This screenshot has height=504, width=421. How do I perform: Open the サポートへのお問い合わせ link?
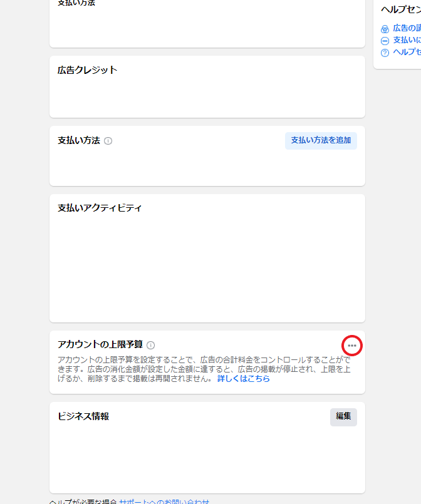tap(164, 501)
